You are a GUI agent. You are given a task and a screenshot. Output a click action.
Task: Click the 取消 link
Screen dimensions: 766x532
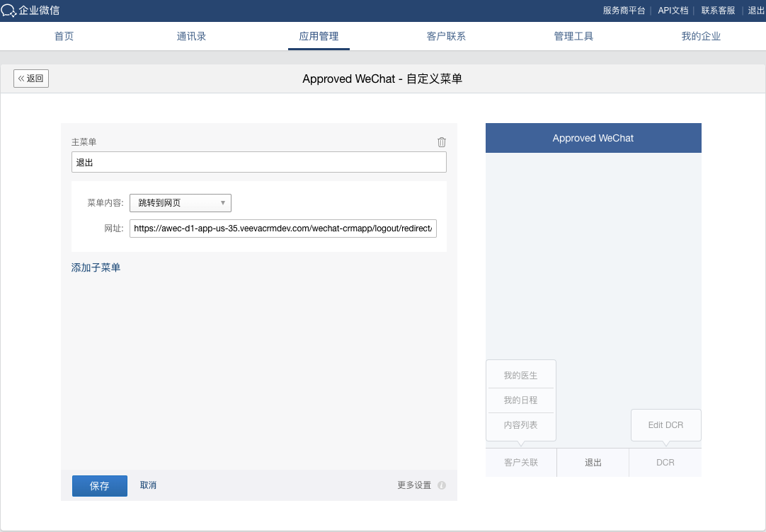(148, 485)
